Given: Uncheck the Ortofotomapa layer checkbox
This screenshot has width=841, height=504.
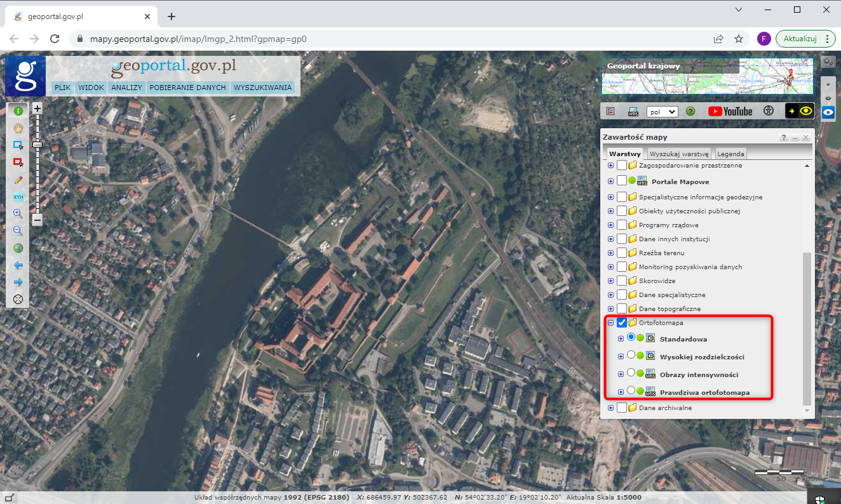Looking at the screenshot, I should point(622,322).
